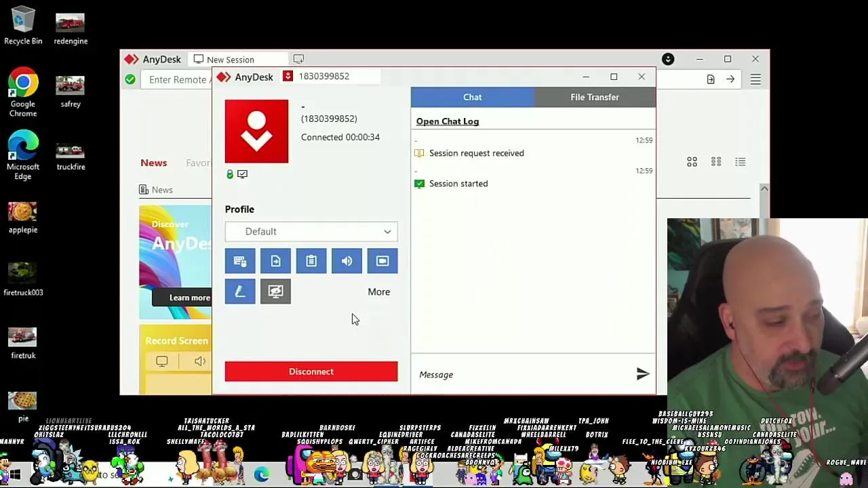
Task: Switch to large tile view icon
Action: (x=692, y=162)
